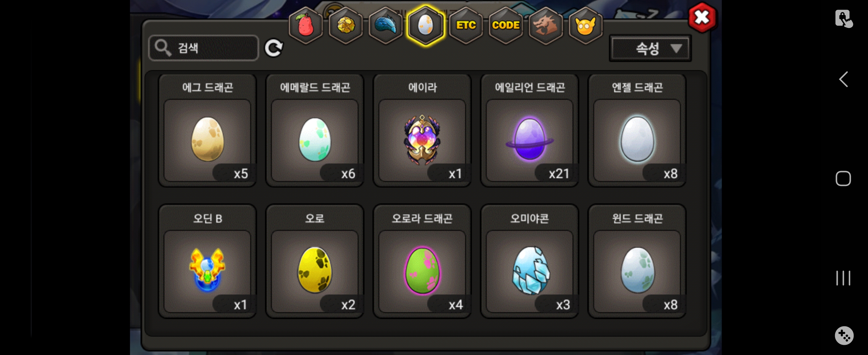Open the red fruit food category tab
Image resolution: width=868 pixels, height=355 pixels.
coord(306,26)
